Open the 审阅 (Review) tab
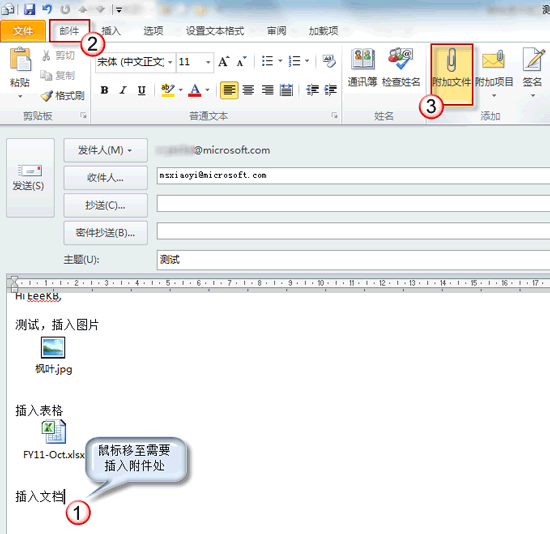The image size is (550, 534). [277, 31]
